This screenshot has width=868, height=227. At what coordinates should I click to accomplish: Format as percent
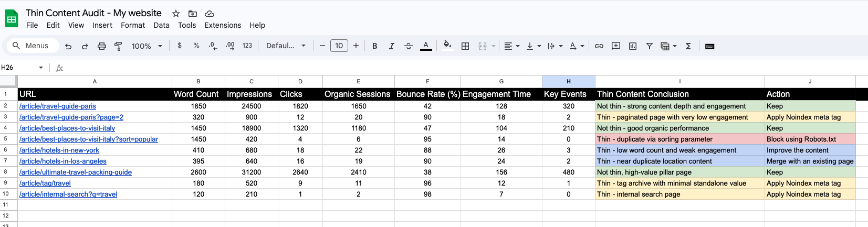[x=196, y=46]
